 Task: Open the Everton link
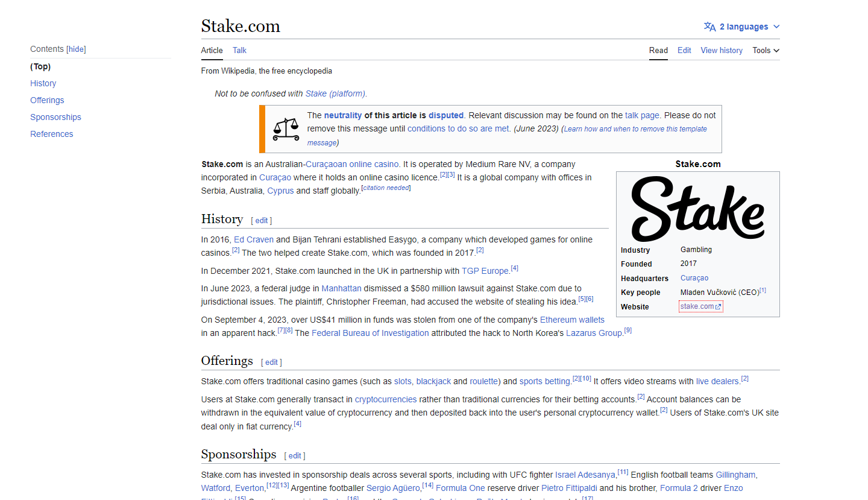tap(250, 488)
